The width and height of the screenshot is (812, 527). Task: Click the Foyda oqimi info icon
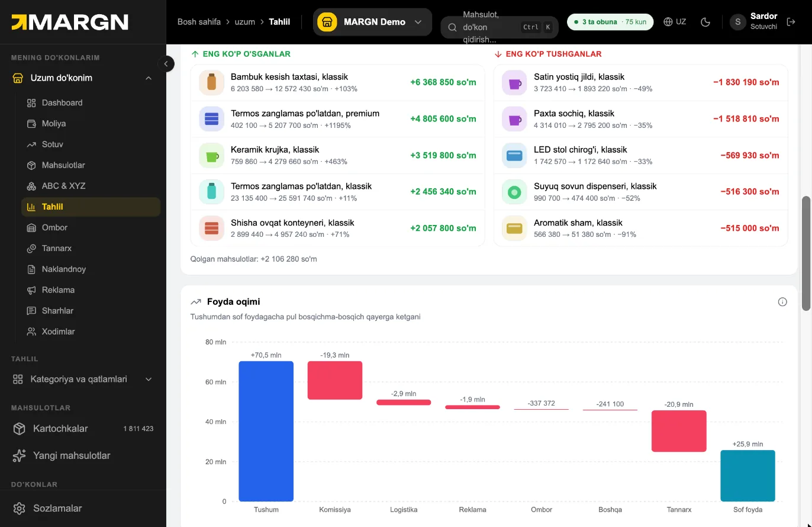(x=782, y=302)
